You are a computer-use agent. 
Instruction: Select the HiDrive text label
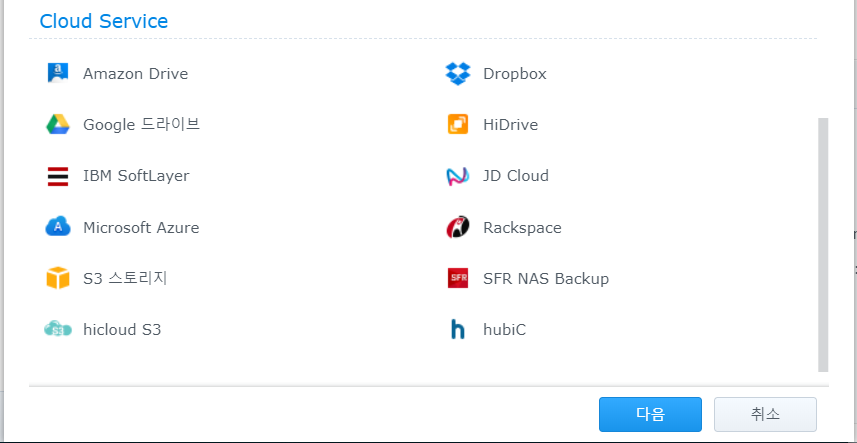(x=510, y=125)
